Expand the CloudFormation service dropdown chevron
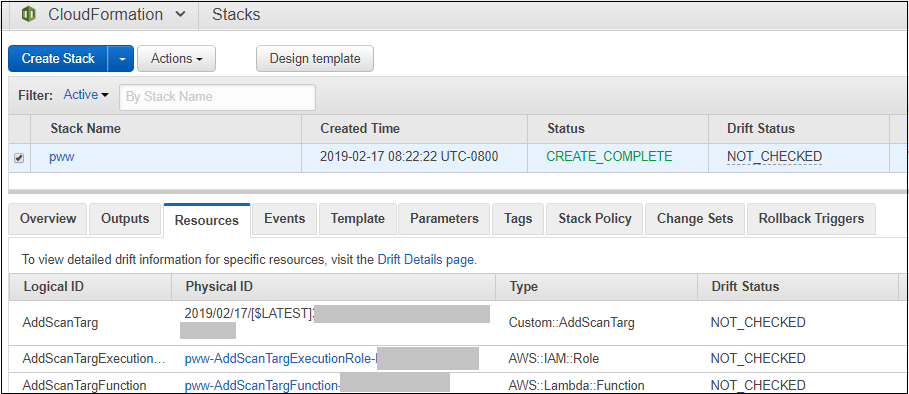Viewport: 909px width, 394px height. click(180, 15)
